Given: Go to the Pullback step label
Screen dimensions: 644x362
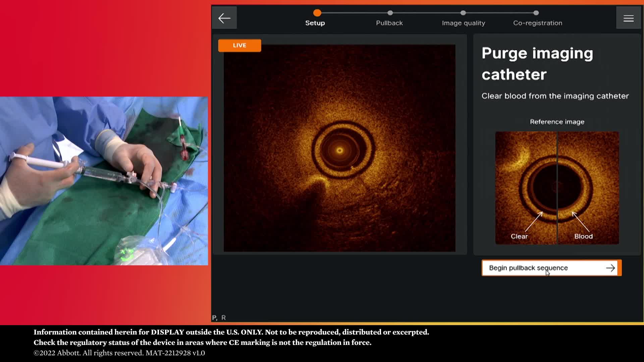Looking at the screenshot, I should coord(389,23).
